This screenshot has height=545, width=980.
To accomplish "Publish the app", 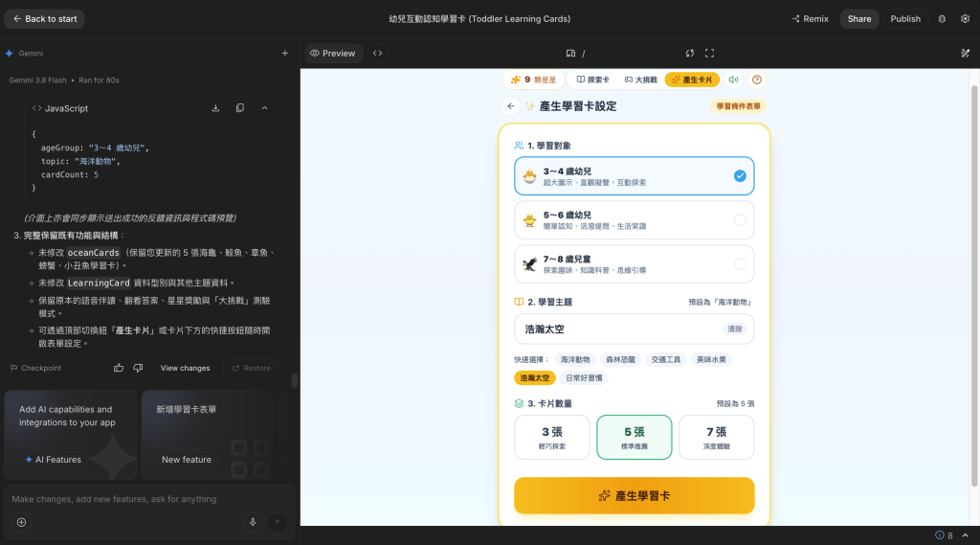I will (905, 19).
